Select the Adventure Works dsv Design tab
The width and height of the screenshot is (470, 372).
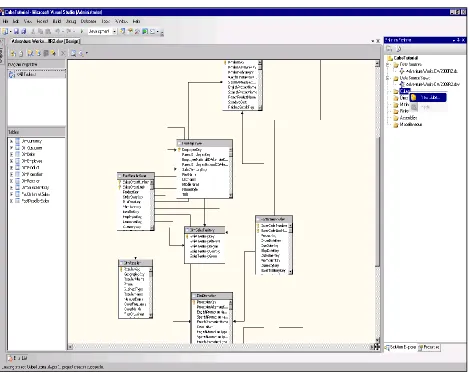click(45, 41)
